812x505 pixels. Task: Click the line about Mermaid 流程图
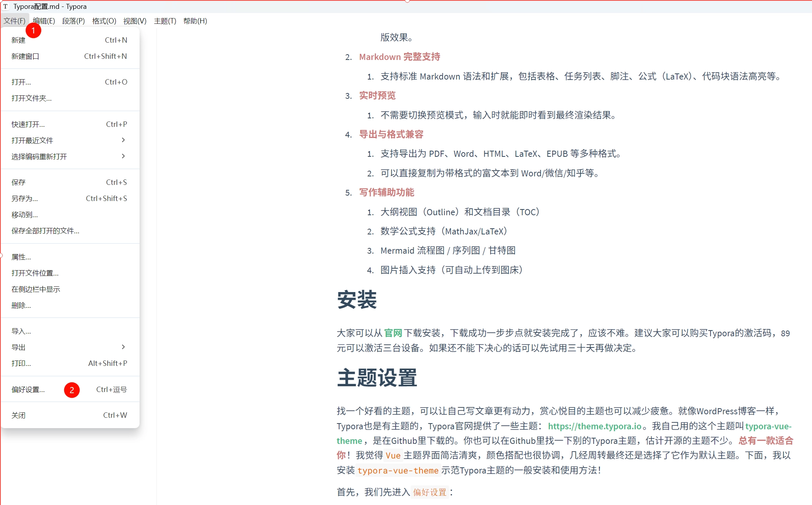click(x=448, y=251)
